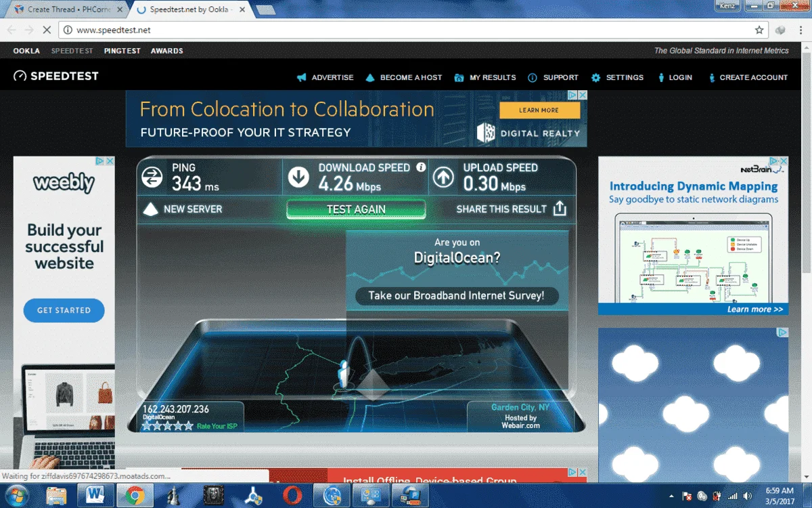Show hidden system tray icons
The width and height of the screenshot is (812, 508).
671,496
